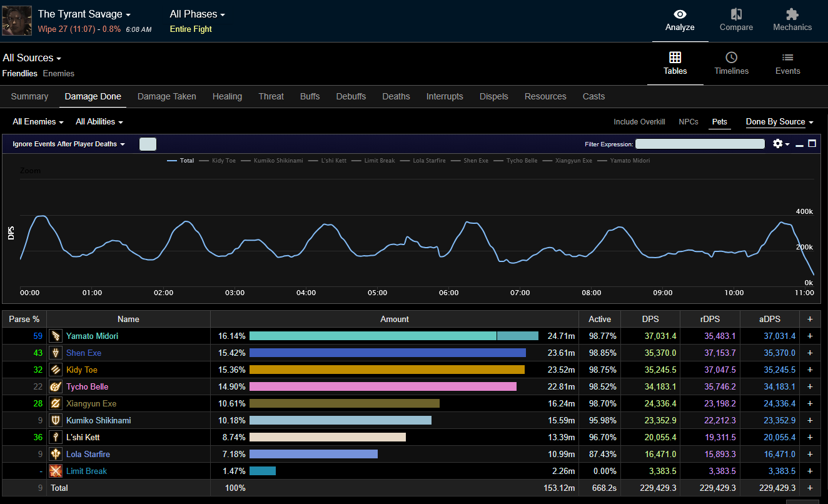Sort table by rDPS column
The height and width of the screenshot is (504, 828).
710,319
